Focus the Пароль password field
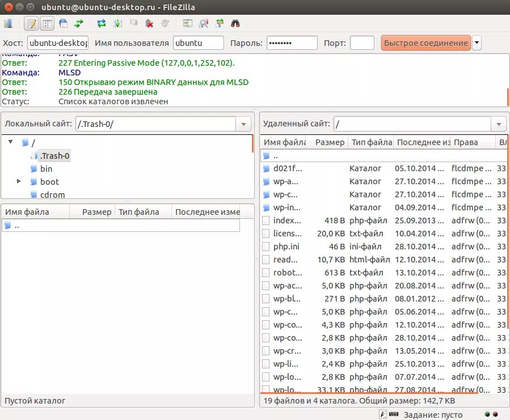Image resolution: width=510 pixels, height=420 pixels. pos(292,43)
